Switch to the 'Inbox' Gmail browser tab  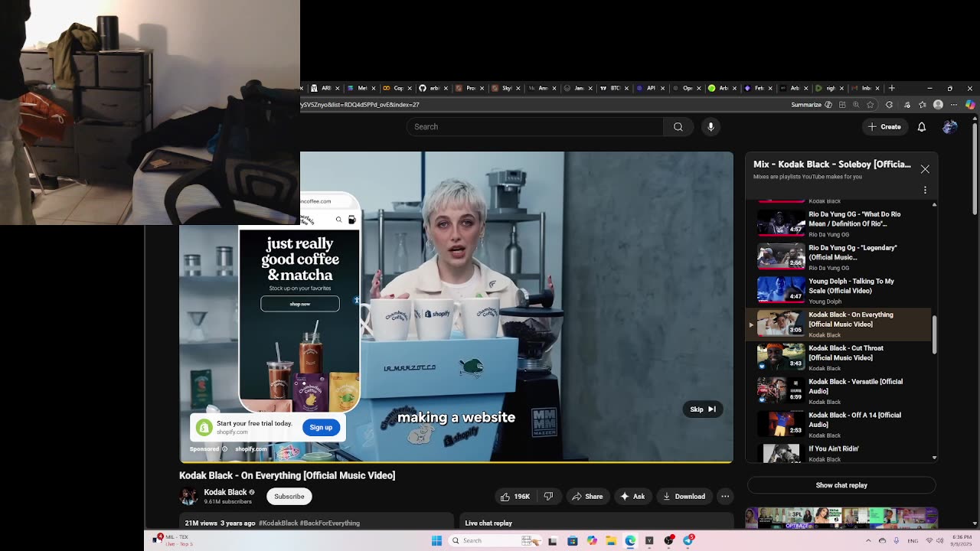(865, 88)
